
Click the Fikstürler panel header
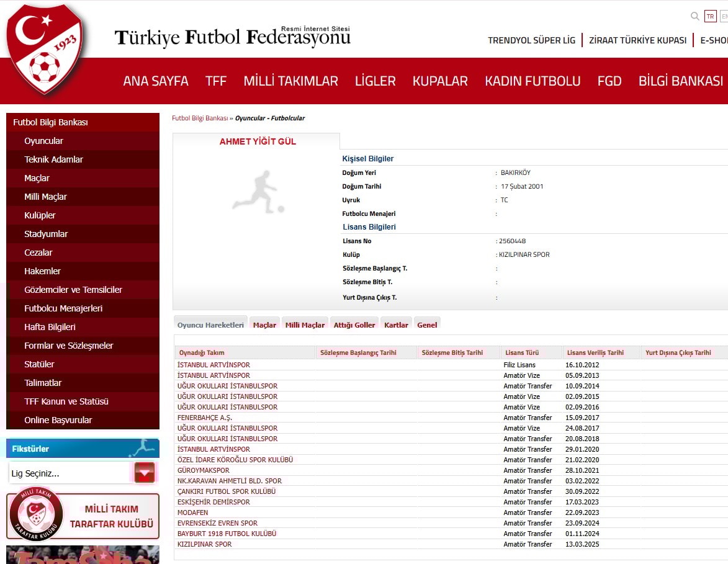[83, 449]
